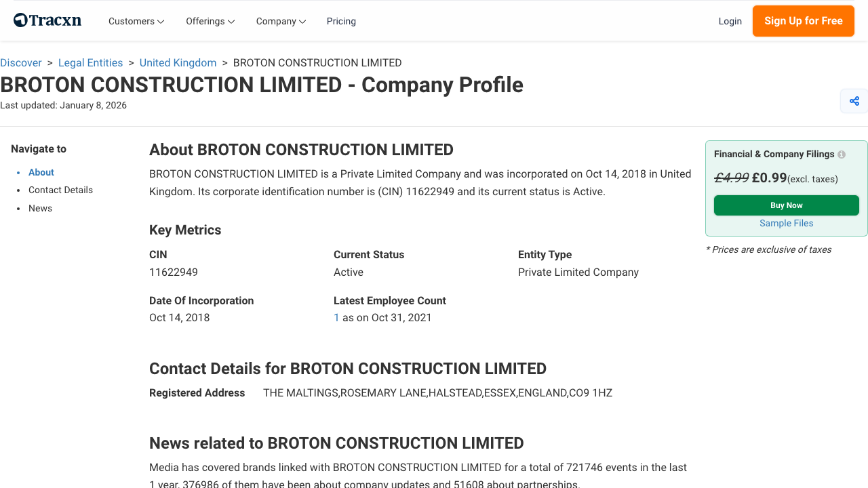This screenshot has height=488, width=868.
Task: Jump to the About section
Action: pyautogui.click(x=41, y=172)
